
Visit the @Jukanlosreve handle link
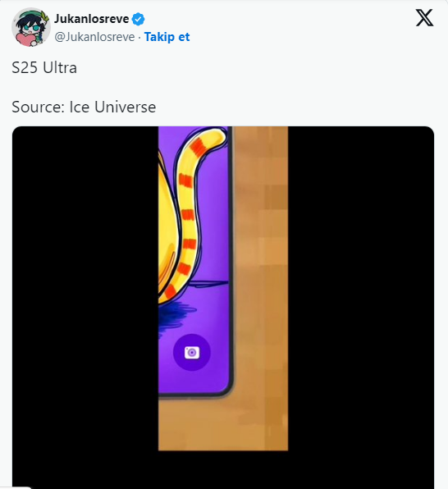coord(94,37)
